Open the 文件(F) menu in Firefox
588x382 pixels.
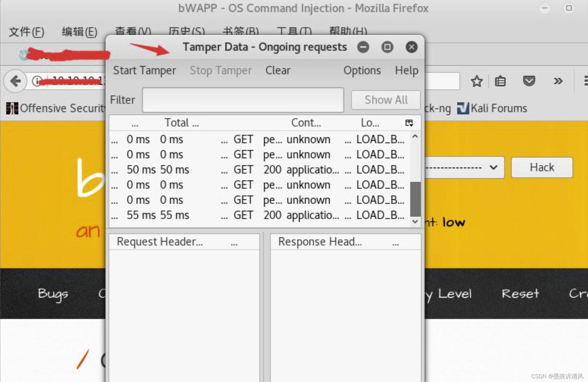pyautogui.click(x=27, y=32)
